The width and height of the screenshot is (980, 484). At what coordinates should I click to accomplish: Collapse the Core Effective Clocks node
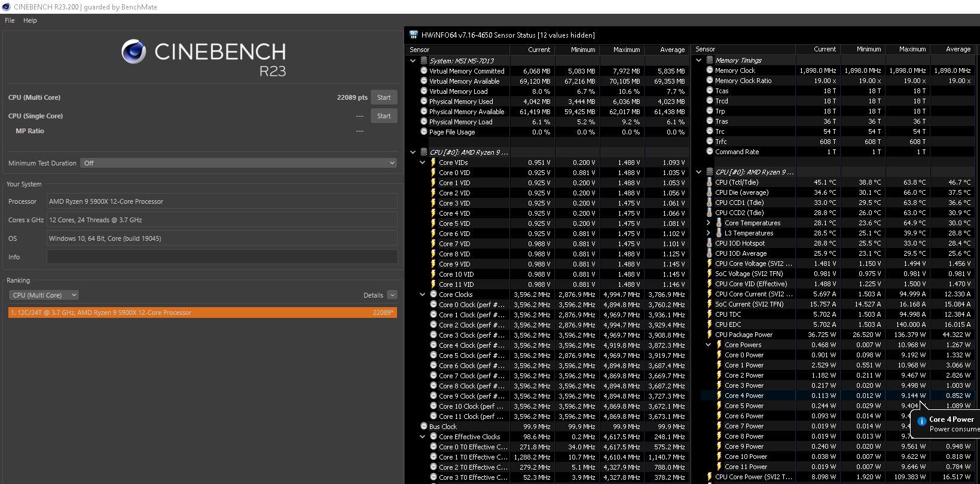(422, 437)
